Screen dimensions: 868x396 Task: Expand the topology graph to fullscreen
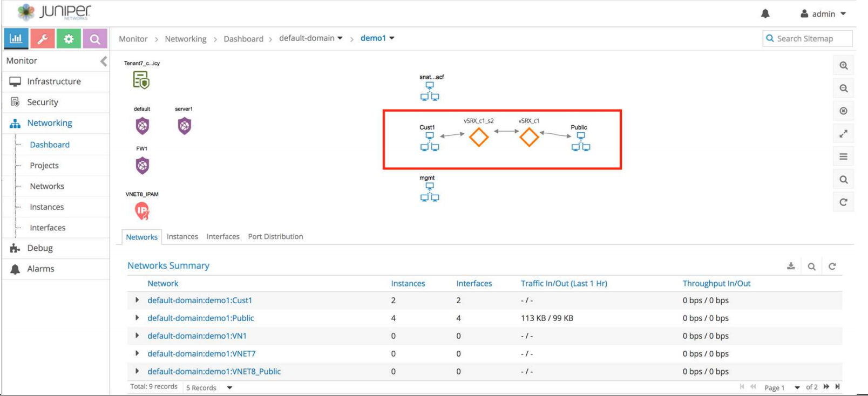click(843, 134)
